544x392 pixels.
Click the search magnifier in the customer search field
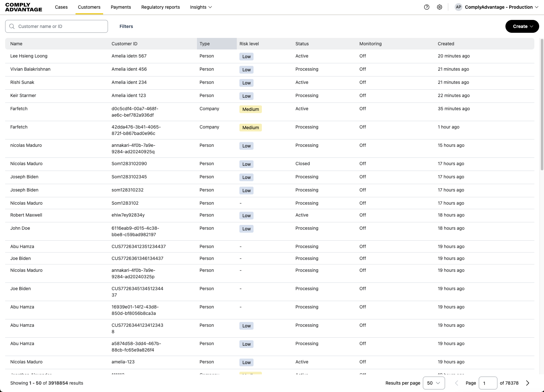pos(12,26)
